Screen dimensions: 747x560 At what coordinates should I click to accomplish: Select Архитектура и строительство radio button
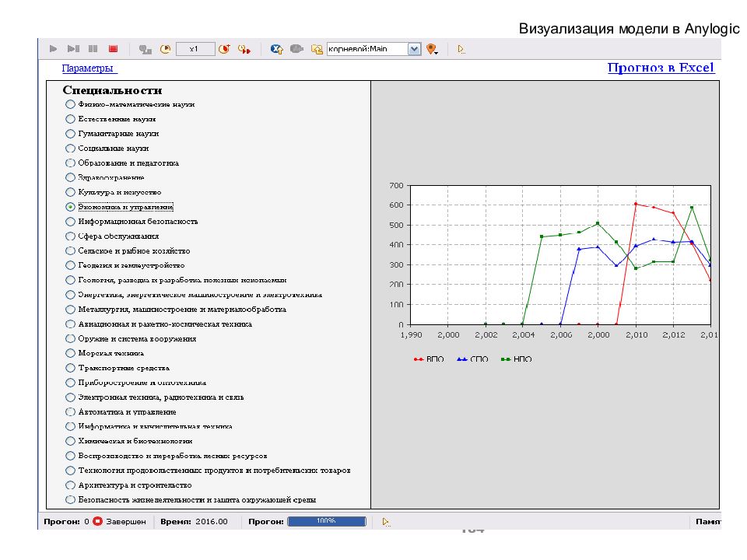(70, 485)
